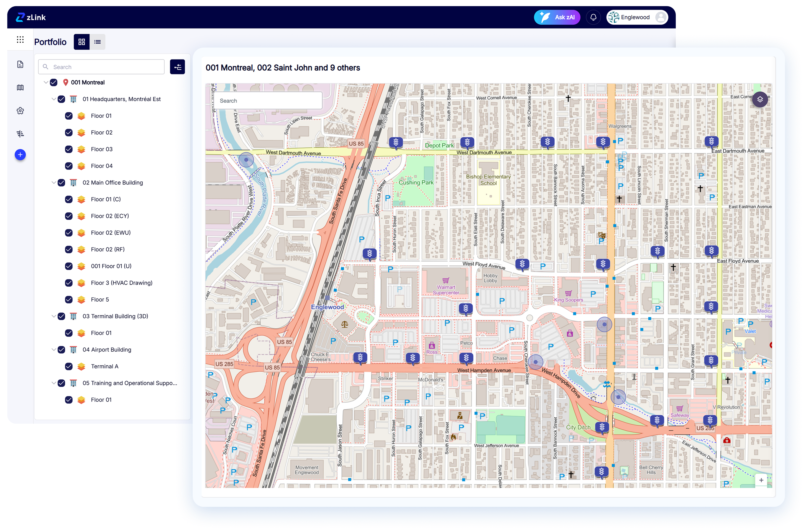Screen dimensions: 806x532
Task: Open settings gear in left sidebar
Action: (20, 110)
